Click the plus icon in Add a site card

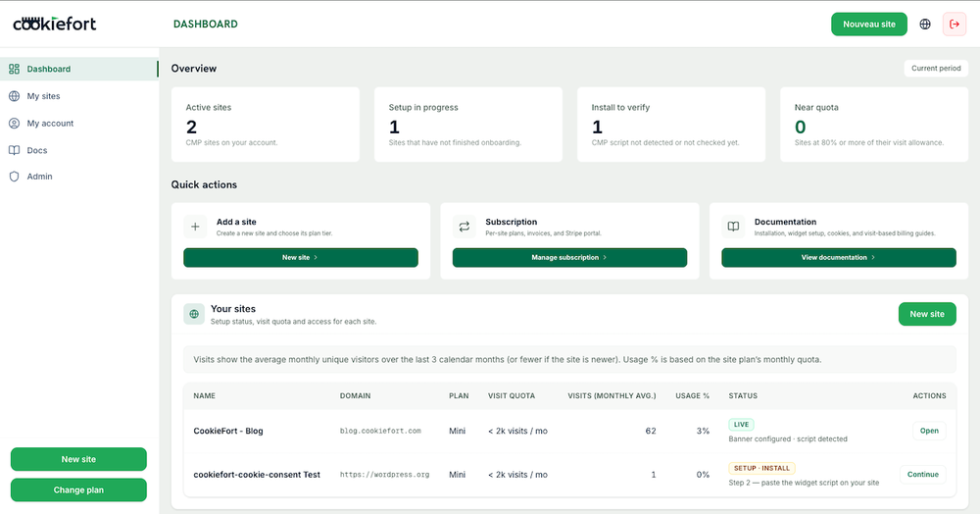[x=195, y=227]
